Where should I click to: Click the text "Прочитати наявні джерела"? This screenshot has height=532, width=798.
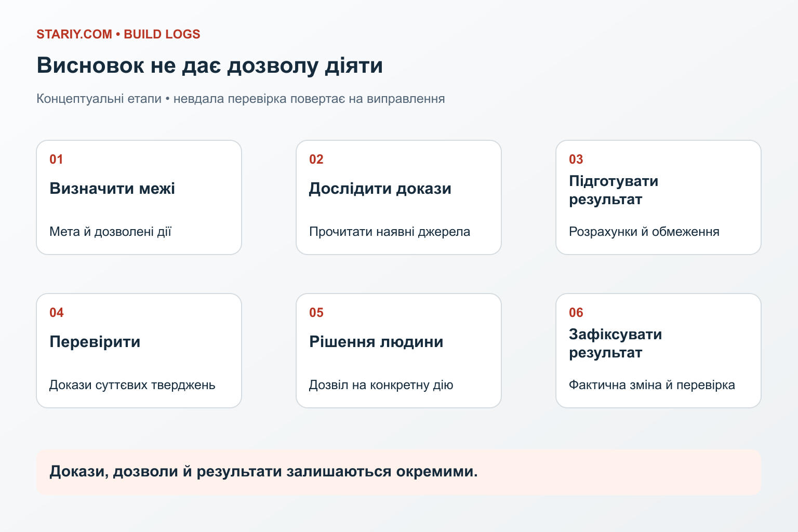[x=390, y=232]
